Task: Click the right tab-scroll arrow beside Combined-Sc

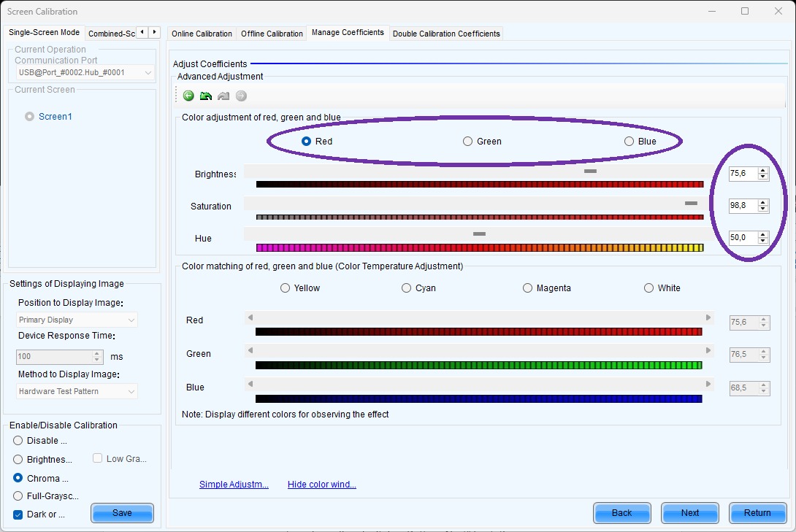Action: (154, 32)
